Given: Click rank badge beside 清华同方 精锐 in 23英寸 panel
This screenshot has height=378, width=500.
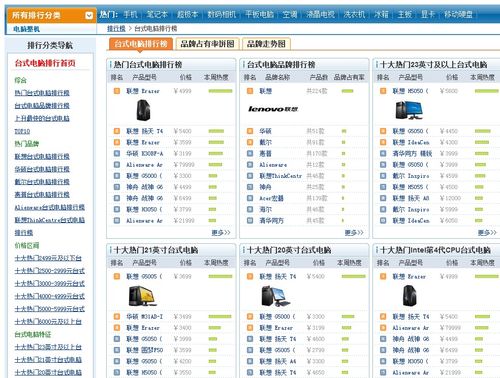Looking at the screenshot, I should pos(383,154).
